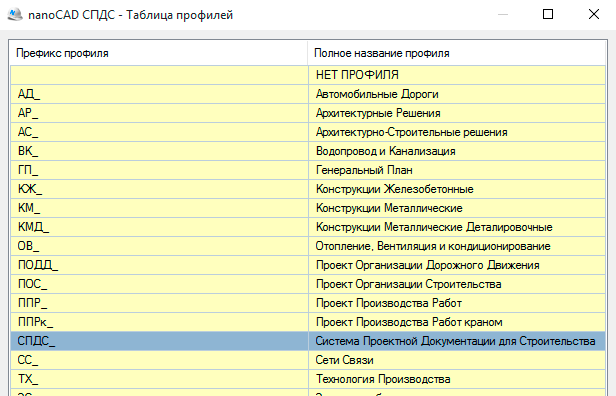Click the nanoCAD app icon in title bar
616x396 pixels.
coord(15,15)
